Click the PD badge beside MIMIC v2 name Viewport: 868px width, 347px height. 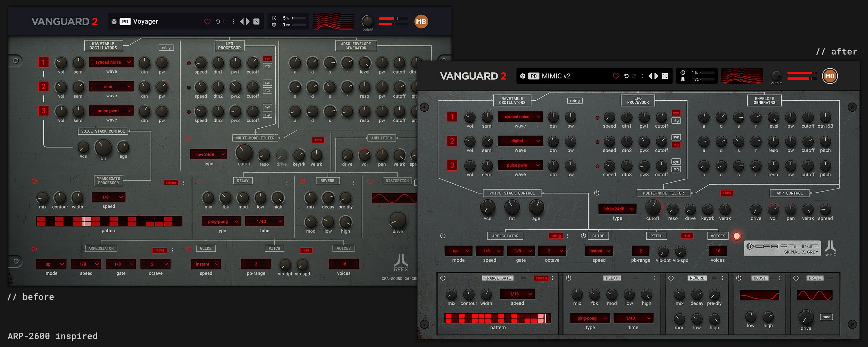(x=534, y=76)
